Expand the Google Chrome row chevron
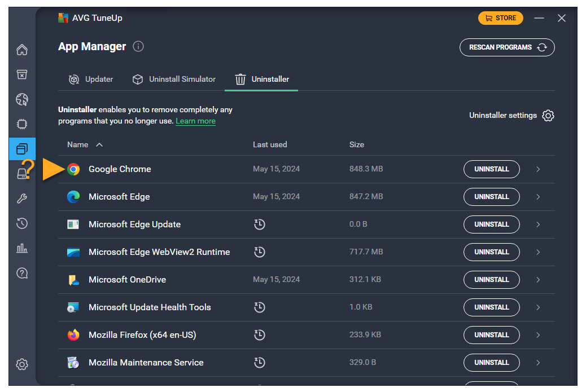The image size is (586, 392). pyautogui.click(x=538, y=169)
